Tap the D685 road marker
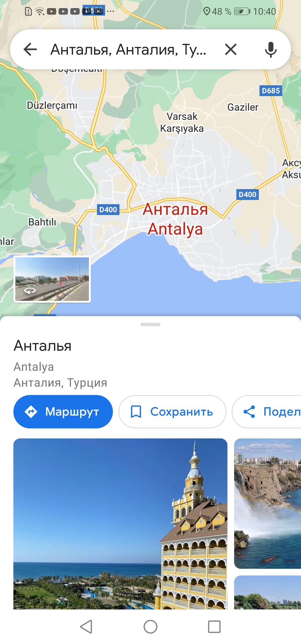301x644 pixels. pos(271,91)
